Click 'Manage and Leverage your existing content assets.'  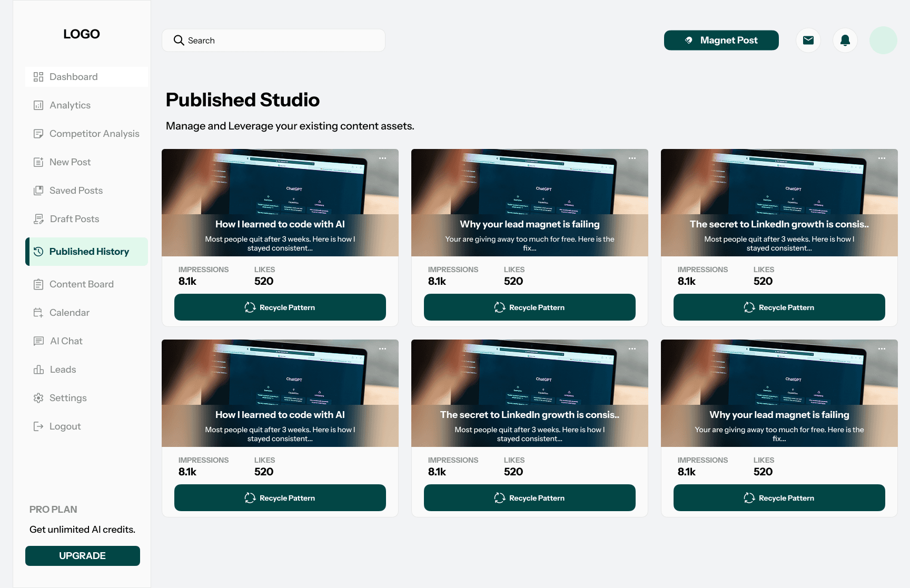coord(290,126)
